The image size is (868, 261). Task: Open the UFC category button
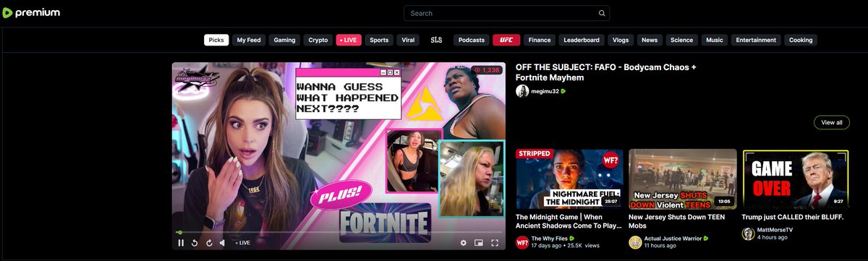(506, 40)
